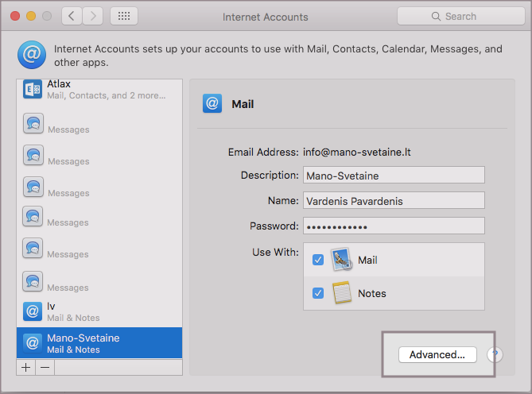This screenshot has width=532, height=394.
Task: Remove account with the minus button
Action: (45, 367)
